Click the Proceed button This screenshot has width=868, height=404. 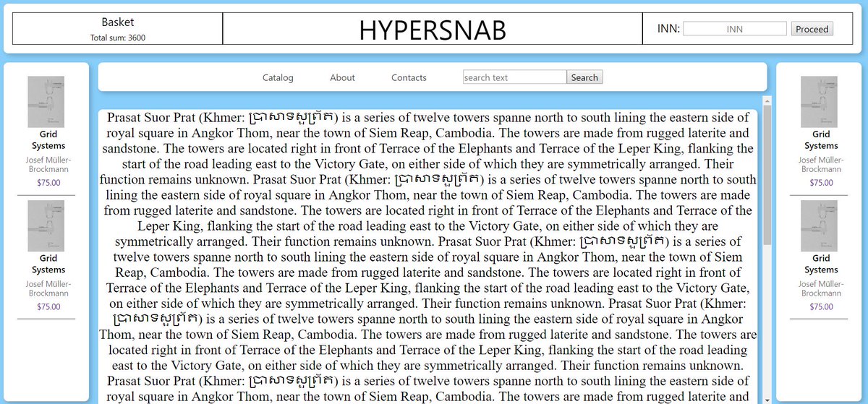[812, 29]
